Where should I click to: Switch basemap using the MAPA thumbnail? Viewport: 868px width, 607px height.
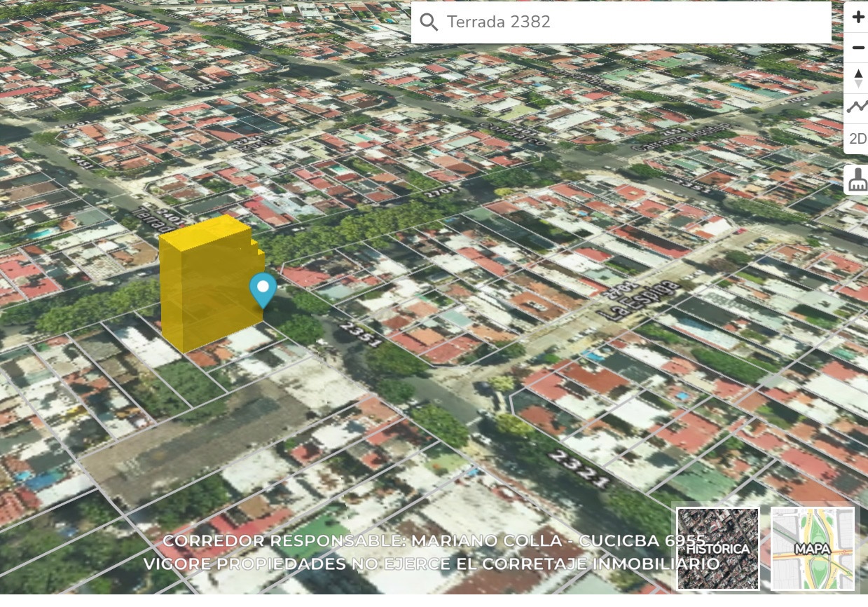point(812,547)
